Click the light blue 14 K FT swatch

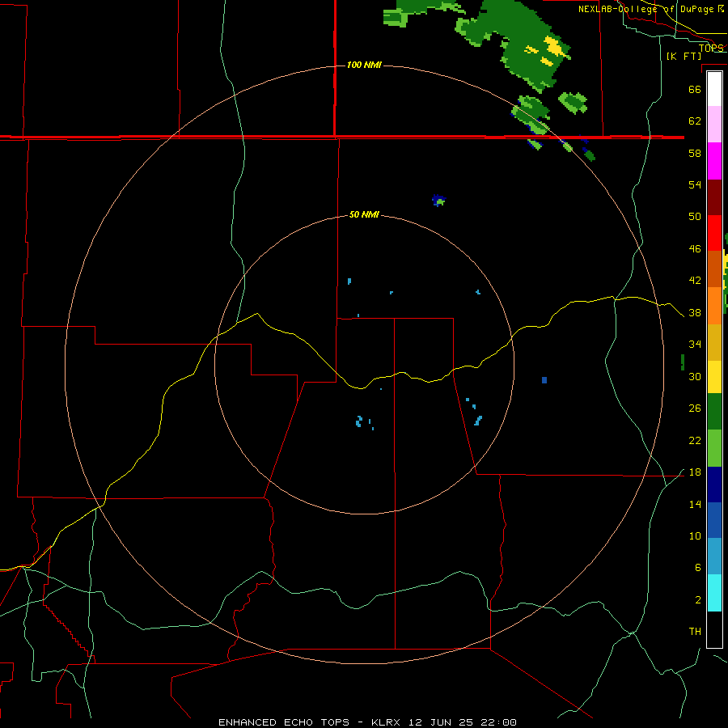click(714, 557)
